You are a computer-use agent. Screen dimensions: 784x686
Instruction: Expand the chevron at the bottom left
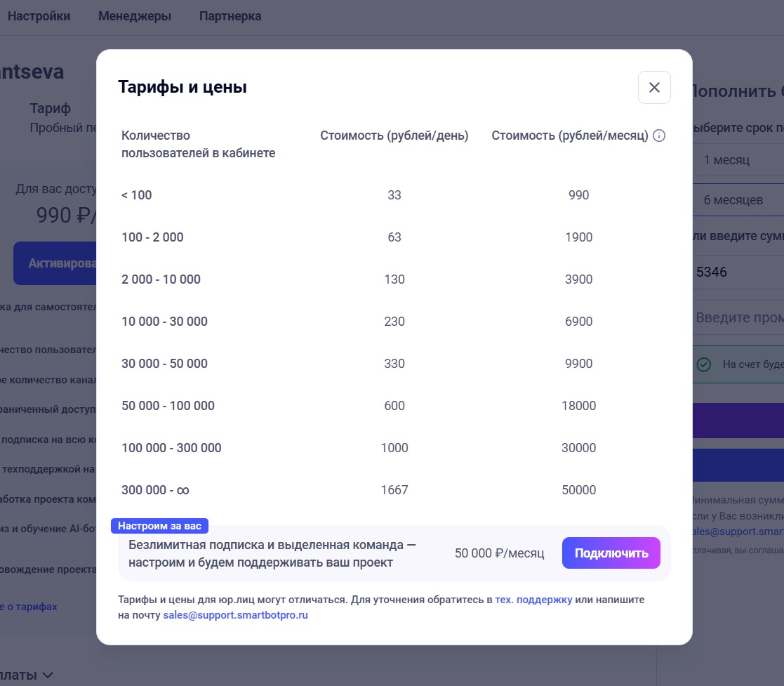tap(48, 675)
